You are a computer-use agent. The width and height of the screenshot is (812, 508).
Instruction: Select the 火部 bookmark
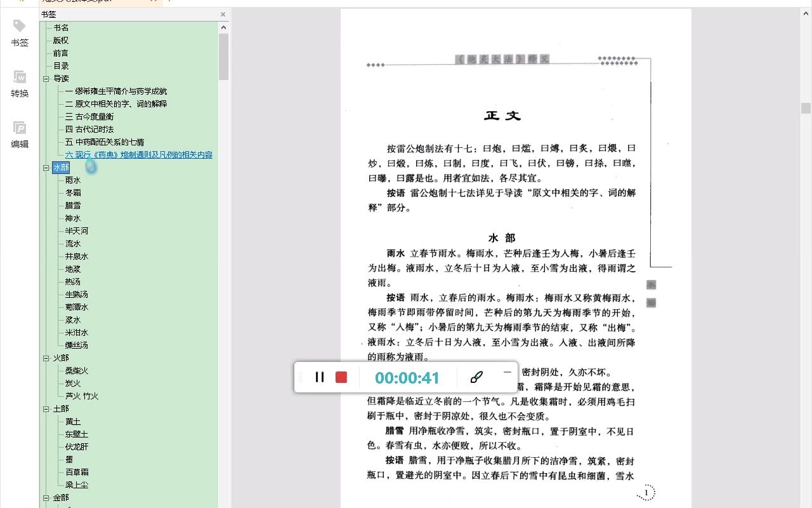61,358
